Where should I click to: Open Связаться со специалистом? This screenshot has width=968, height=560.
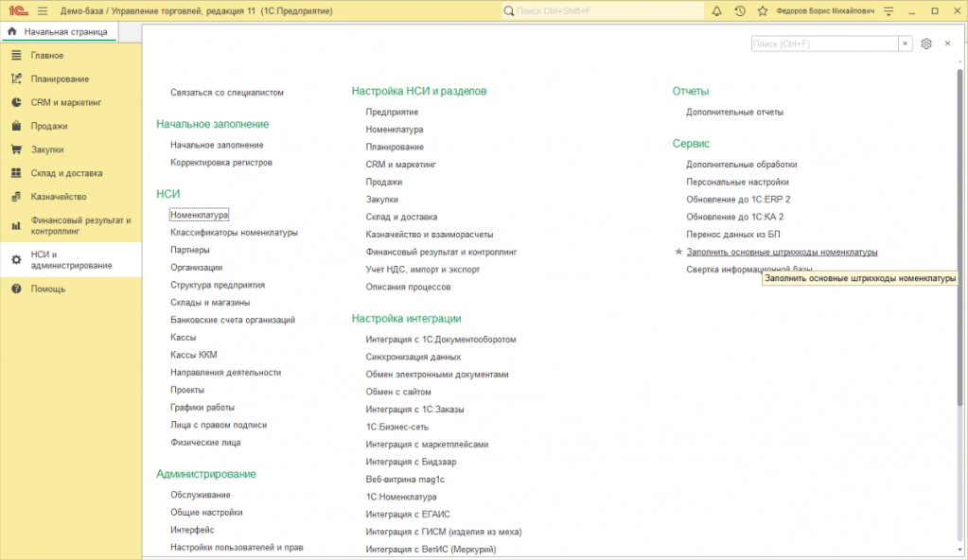(x=227, y=93)
